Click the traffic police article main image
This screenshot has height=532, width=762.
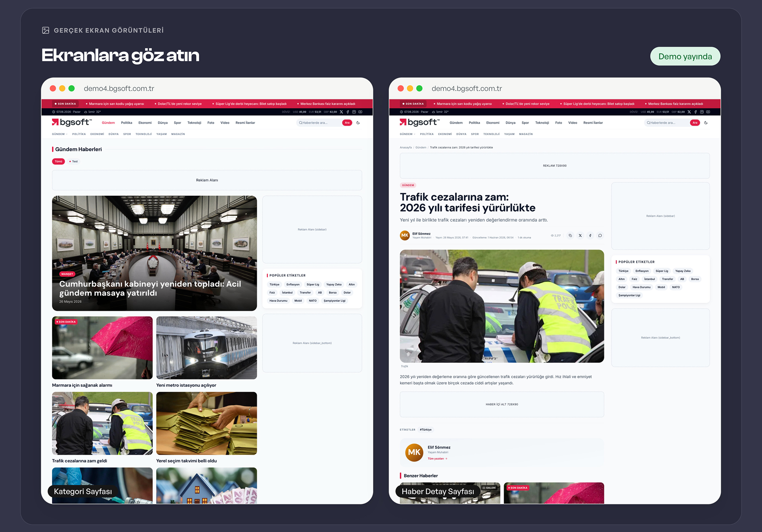(502, 306)
